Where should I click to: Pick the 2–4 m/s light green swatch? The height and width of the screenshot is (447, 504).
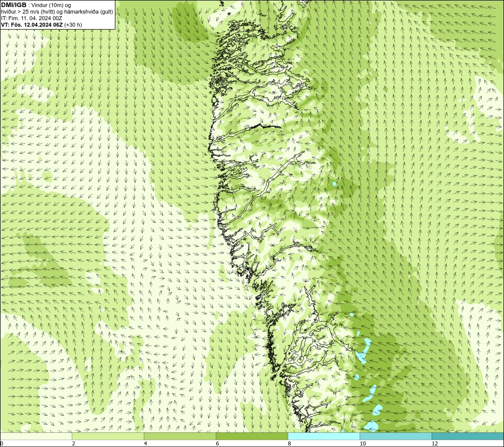point(108,436)
